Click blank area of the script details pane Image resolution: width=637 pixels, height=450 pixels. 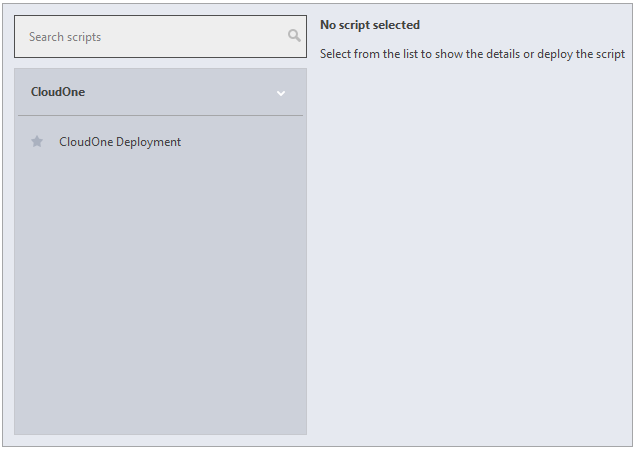point(470,250)
